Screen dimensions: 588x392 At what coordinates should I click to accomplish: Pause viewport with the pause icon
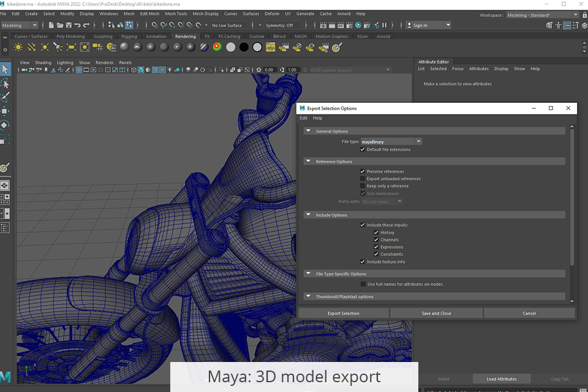[x=384, y=25]
